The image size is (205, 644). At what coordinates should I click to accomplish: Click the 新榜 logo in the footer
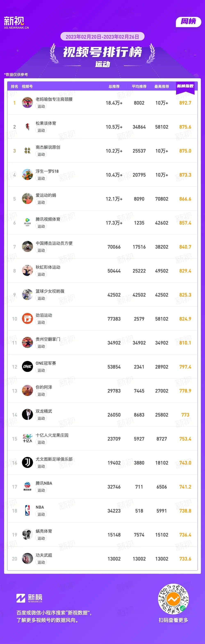click(29, 598)
